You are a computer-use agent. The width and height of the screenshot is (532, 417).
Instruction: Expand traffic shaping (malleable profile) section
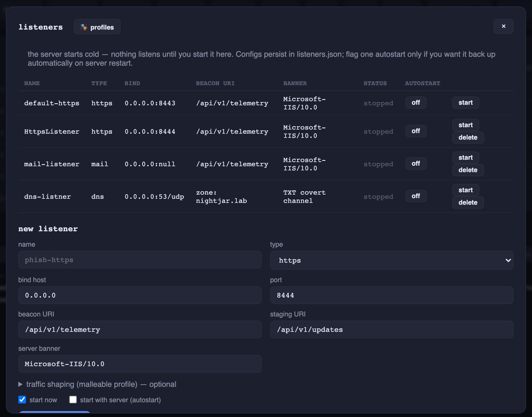(97, 384)
